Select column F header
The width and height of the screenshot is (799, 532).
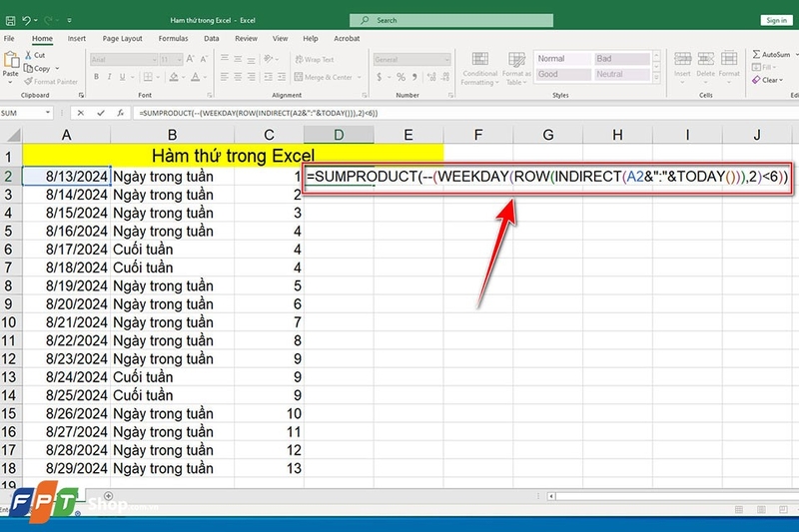click(x=478, y=135)
